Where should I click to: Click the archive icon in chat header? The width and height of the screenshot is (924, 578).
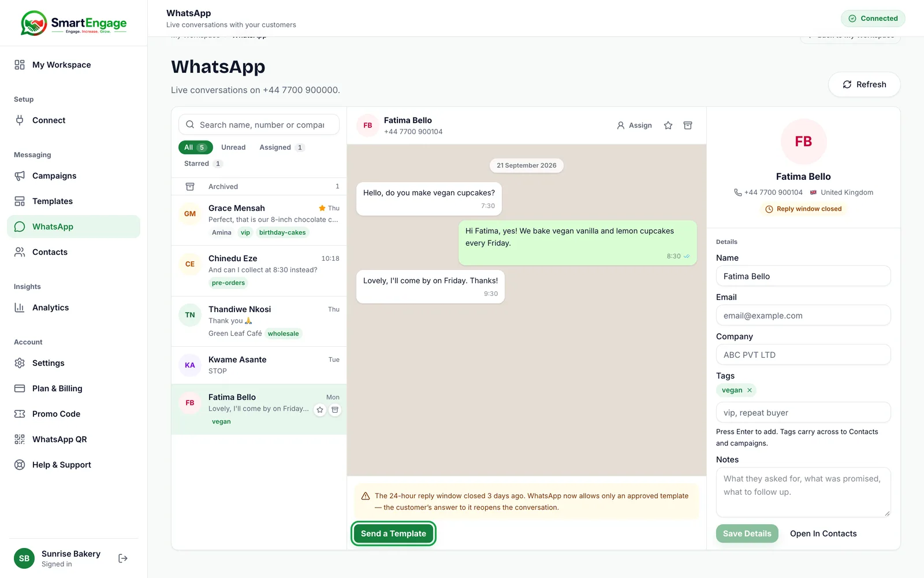[688, 125]
